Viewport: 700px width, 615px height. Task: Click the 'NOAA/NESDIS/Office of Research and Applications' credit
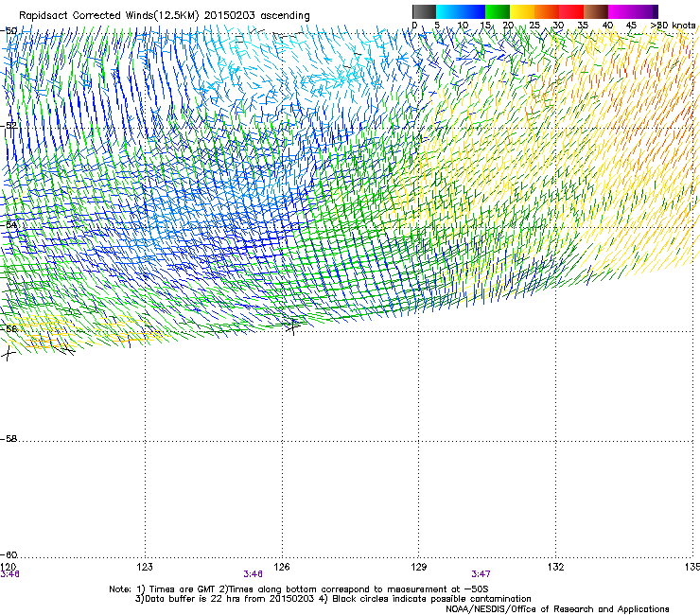557,608
